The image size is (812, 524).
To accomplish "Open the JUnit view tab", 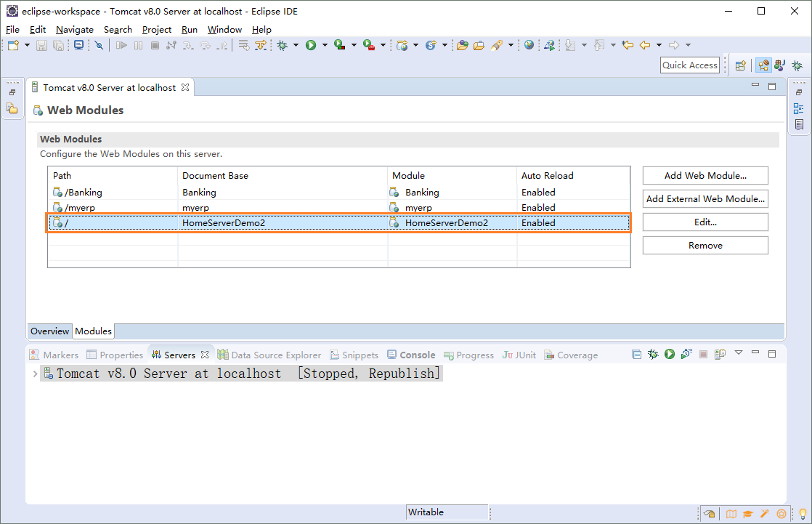I will click(519, 355).
